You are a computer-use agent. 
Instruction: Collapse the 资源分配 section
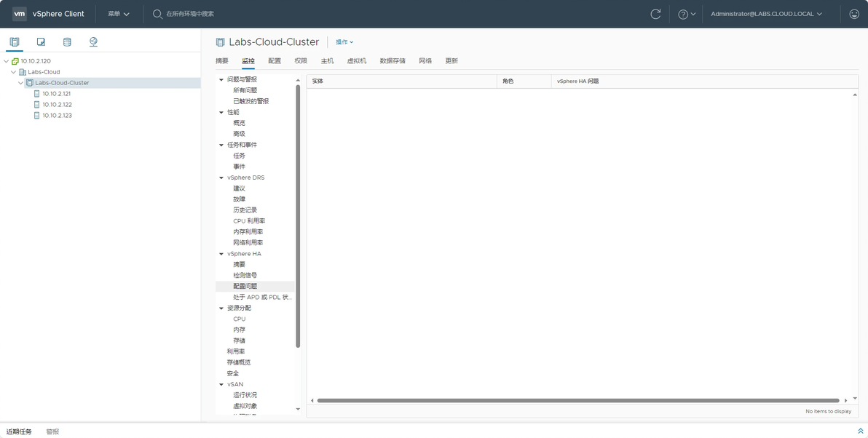[221, 308]
